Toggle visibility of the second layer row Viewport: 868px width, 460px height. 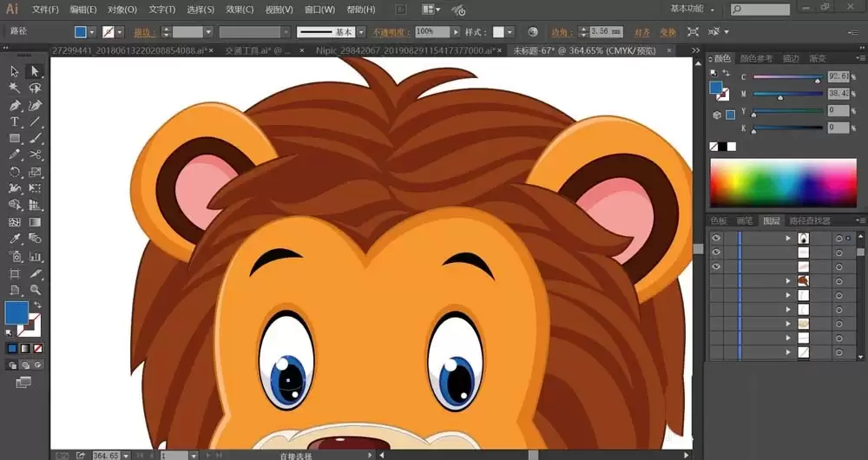[x=716, y=253]
